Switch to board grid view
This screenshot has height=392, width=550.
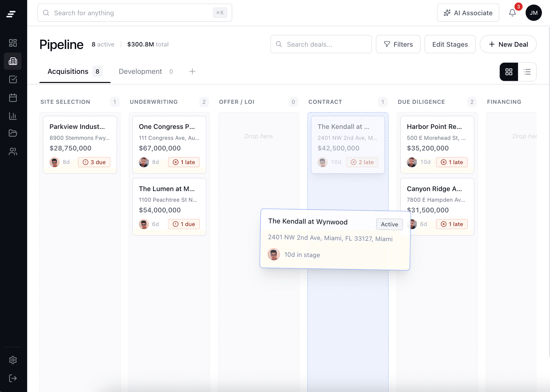509,72
